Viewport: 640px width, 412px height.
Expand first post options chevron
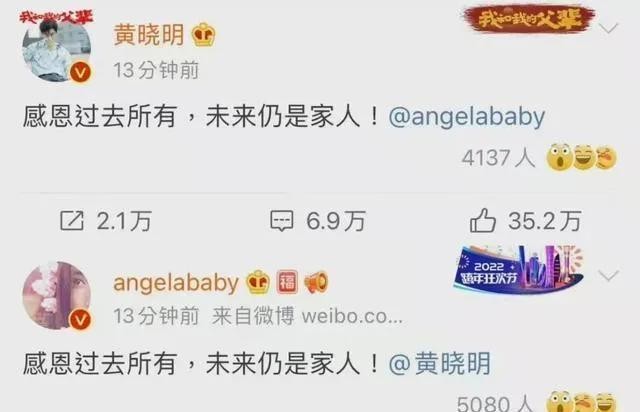click(x=608, y=28)
